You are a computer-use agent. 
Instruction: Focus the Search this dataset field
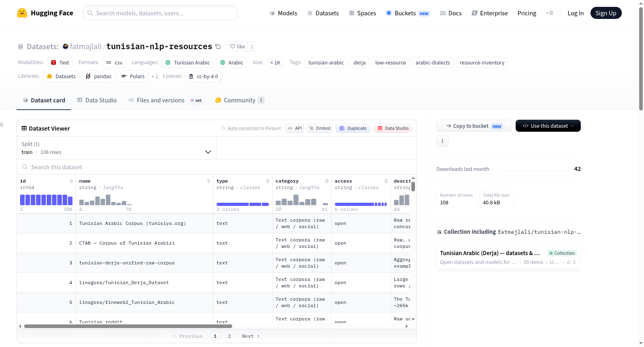coord(217,167)
